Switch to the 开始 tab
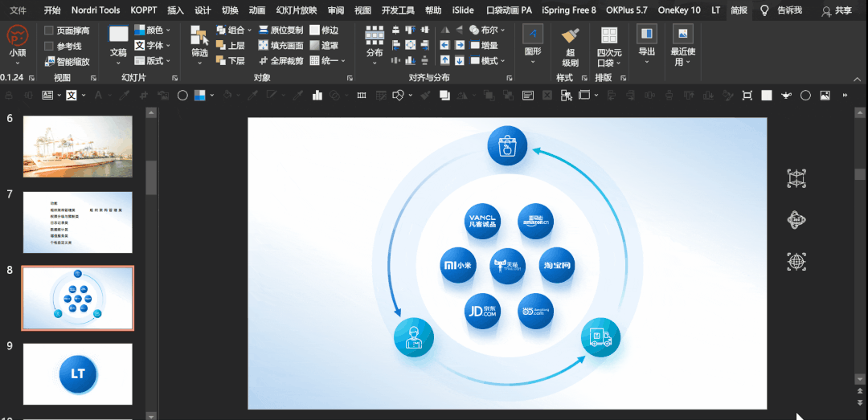This screenshot has height=420, width=868. click(x=52, y=10)
